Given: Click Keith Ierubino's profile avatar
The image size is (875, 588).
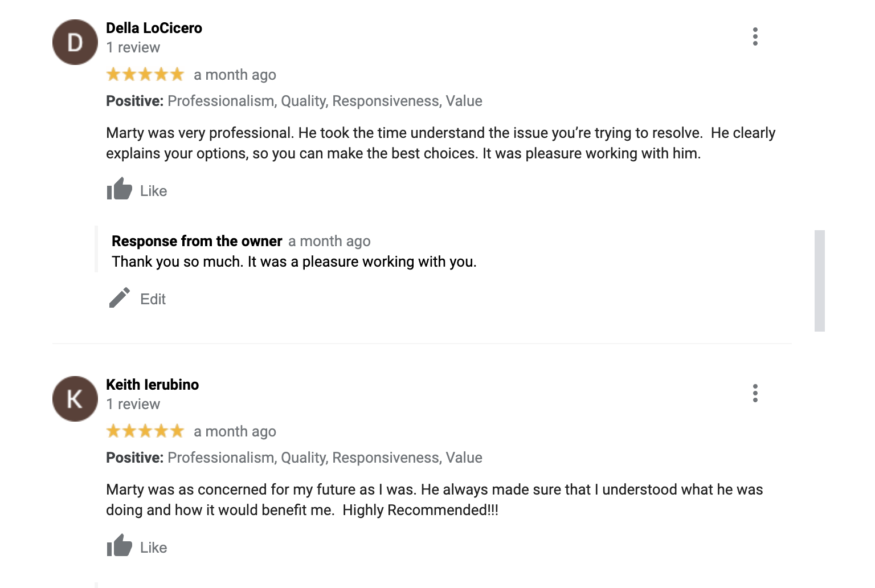Looking at the screenshot, I should pos(75,399).
